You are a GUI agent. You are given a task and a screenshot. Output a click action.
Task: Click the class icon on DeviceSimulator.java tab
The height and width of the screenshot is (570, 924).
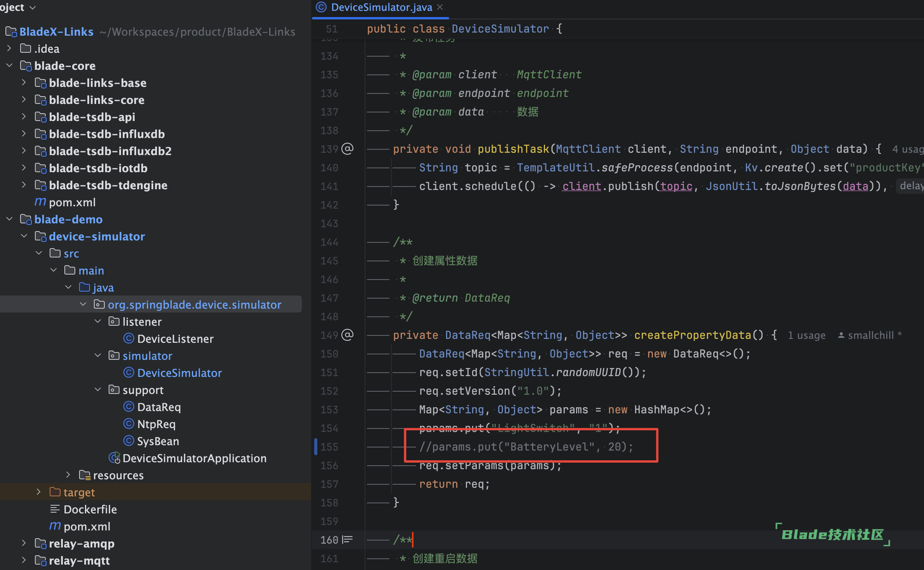point(321,7)
